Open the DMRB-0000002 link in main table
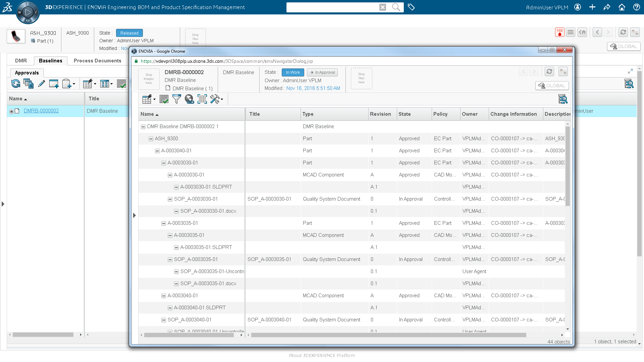The width and height of the screenshot is (644, 362). pos(41,111)
